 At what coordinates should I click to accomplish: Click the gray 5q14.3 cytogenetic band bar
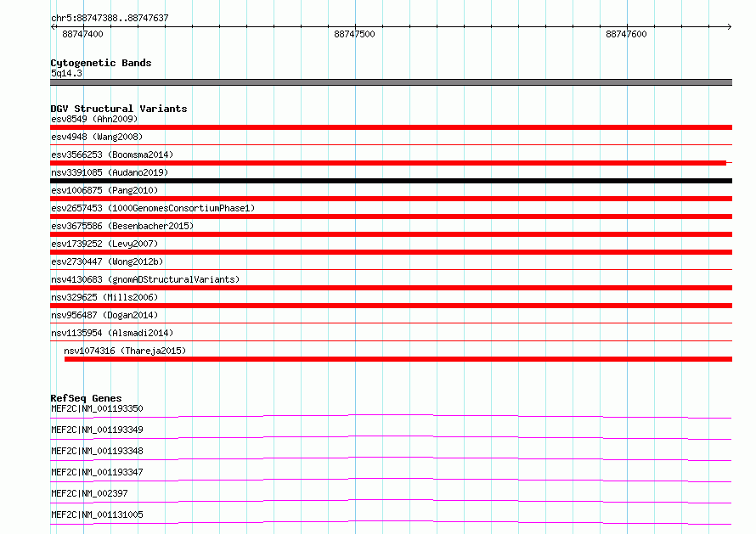pos(391,82)
